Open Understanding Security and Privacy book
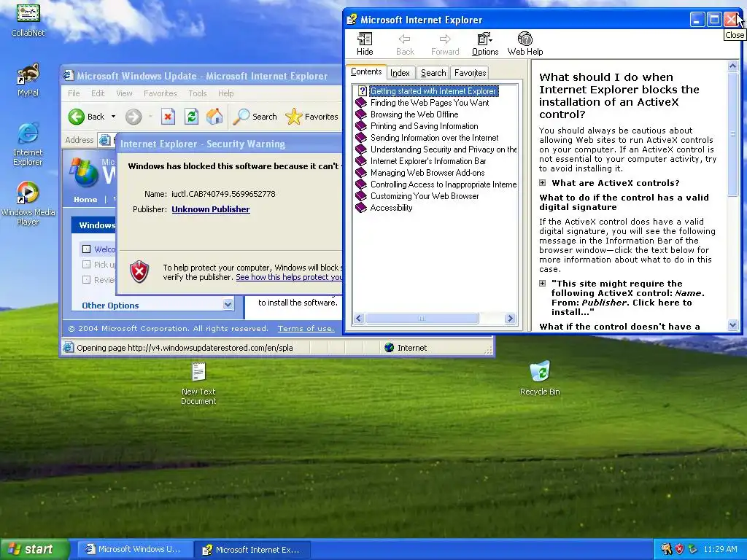The width and height of the screenshot is (747, 560). coord(436,149)
